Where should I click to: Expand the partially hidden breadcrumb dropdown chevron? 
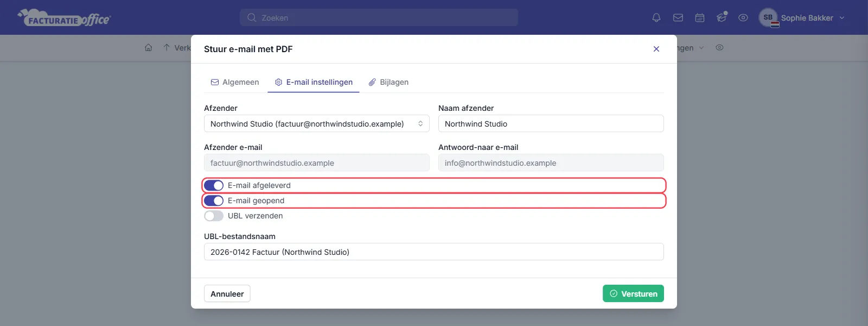coord(701,48)
